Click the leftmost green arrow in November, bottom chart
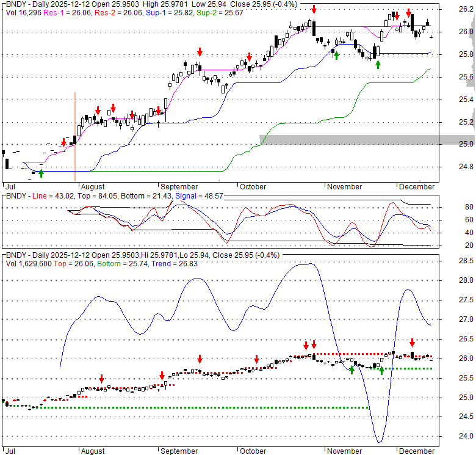 click(352, 369)
